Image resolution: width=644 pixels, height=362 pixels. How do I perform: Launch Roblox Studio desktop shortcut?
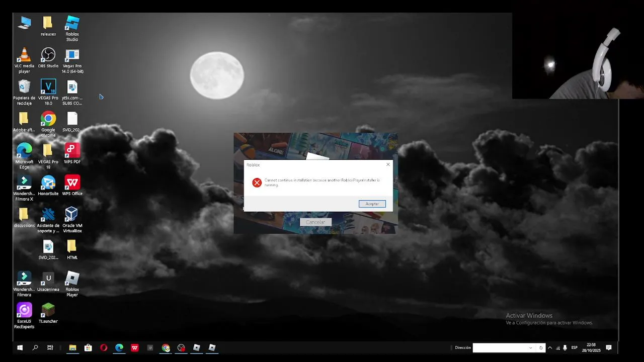(72, 29)
